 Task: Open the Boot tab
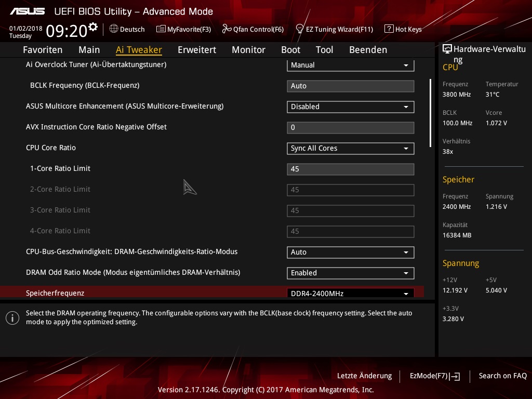pyautogui.click(x=291, y=50)
